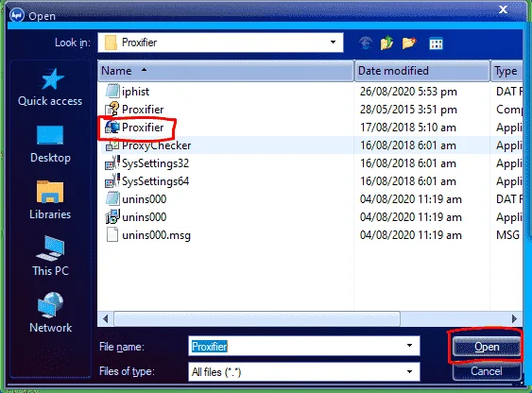This screenshot has height=393, width=532.
Task: Select the unins000.msg file name text
Action: [x=156, y=235]
